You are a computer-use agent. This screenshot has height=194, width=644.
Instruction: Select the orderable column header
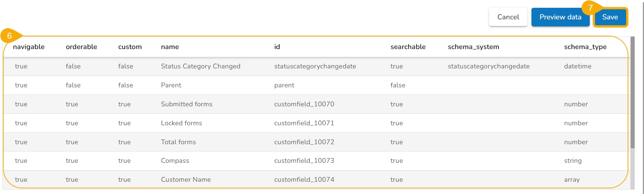click(x=81, y=47)
